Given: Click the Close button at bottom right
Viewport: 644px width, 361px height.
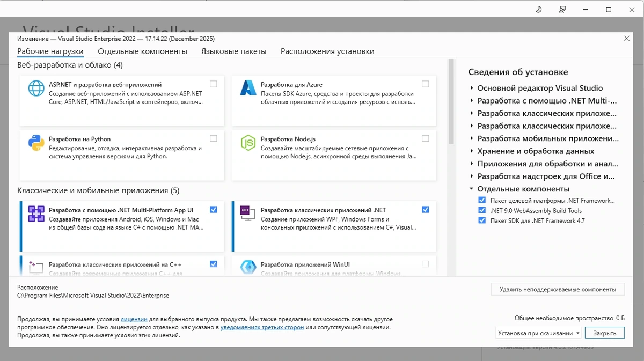Looking at the screenshot, I should tap(605, 333).
